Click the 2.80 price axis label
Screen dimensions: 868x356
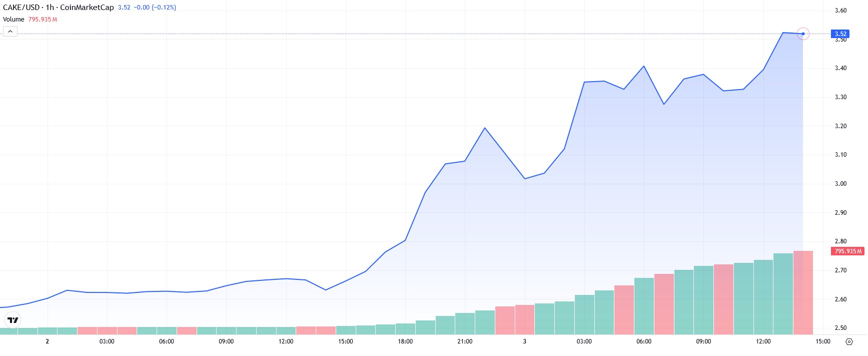(840, 241)
